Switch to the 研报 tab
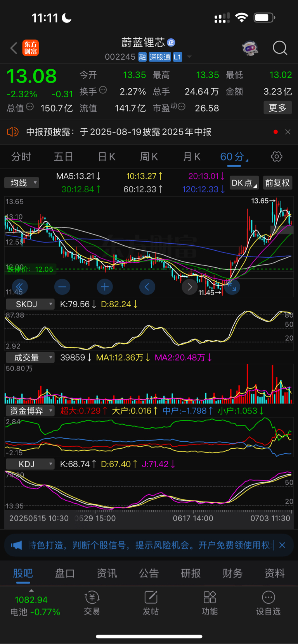298x644 pixels. click(x=191, y=573)
